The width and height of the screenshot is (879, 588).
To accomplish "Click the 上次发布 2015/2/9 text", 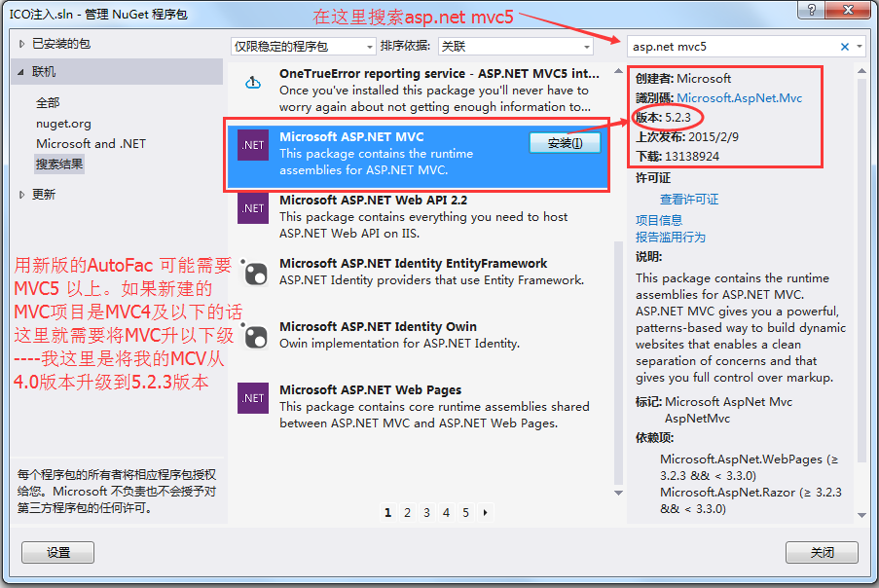I will point(687,136).
